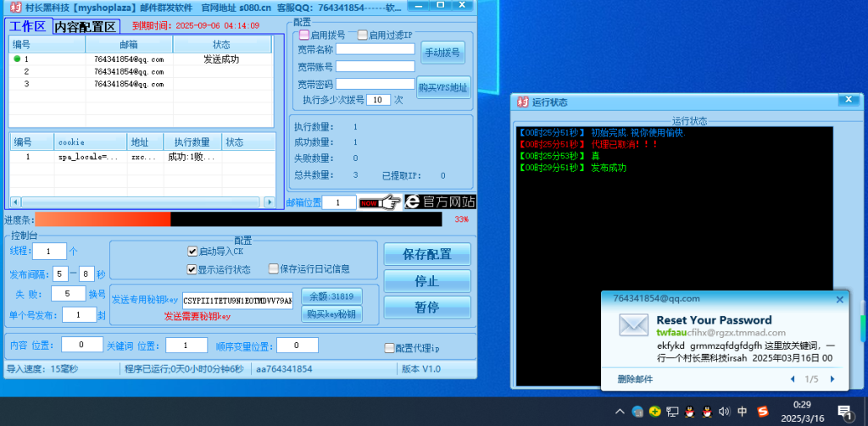
Task: Switch to the 内容配置区 tab
Action: [85, 26]
